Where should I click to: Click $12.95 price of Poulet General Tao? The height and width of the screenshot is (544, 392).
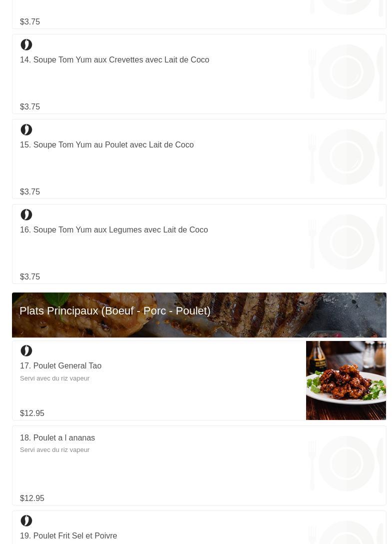point(32,413)
